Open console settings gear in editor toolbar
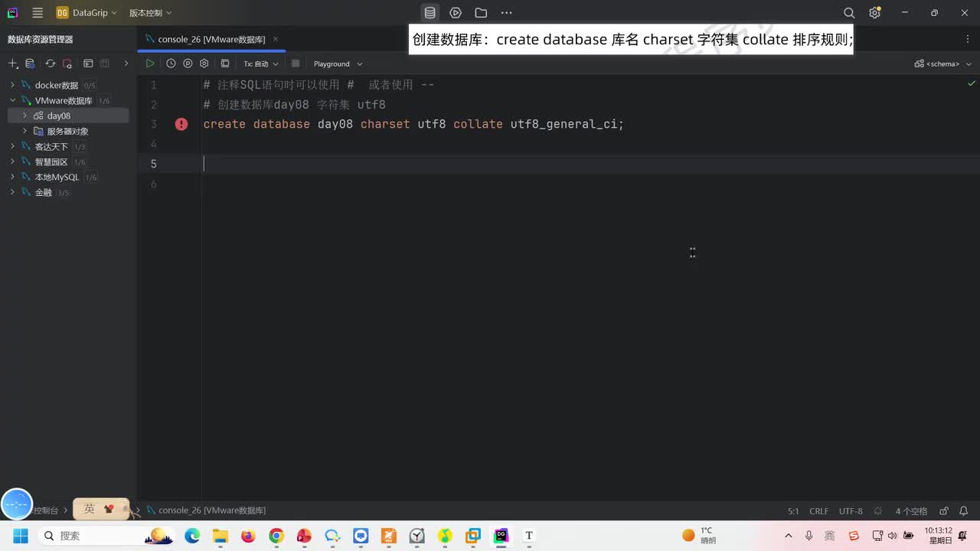The width and height of the screenshot is (980, 551). pos(204,64)
